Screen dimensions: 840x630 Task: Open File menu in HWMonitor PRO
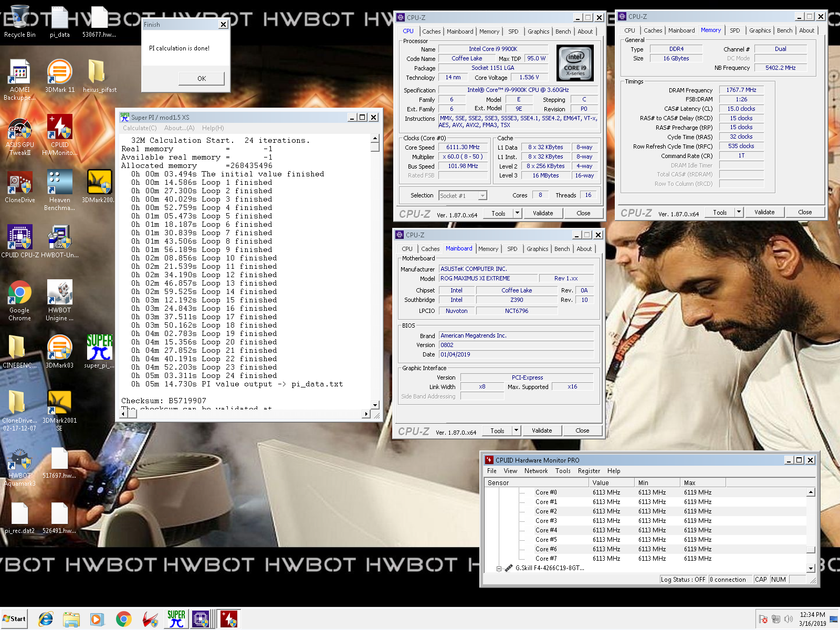click(x=492, y=471)
